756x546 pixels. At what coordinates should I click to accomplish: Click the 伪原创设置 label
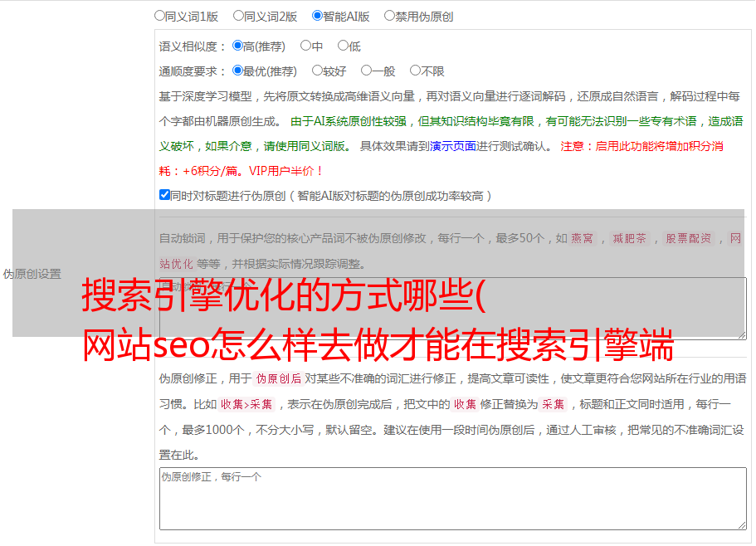coord(32,274)
